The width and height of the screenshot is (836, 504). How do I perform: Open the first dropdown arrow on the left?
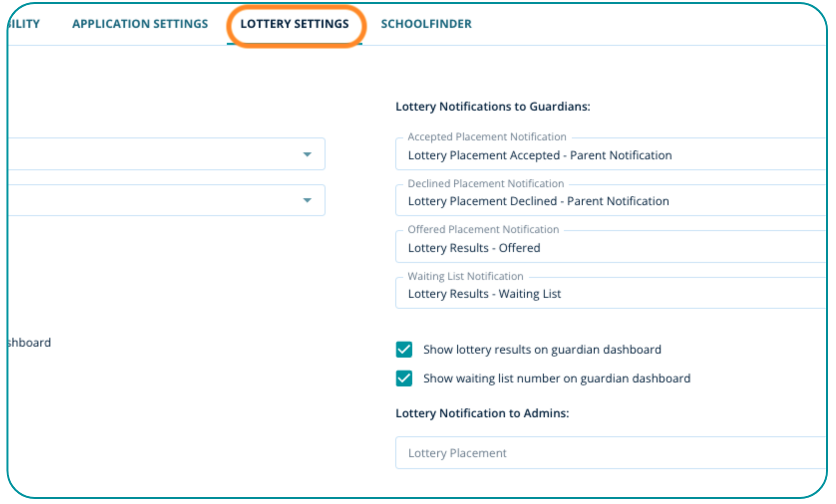[x=307, y=154]
